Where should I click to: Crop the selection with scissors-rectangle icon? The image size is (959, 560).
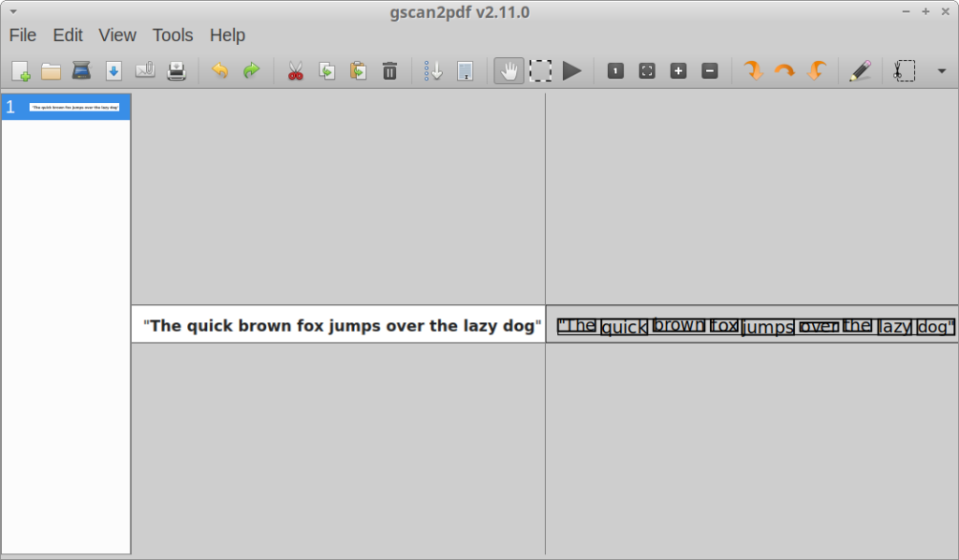point(904,71)
